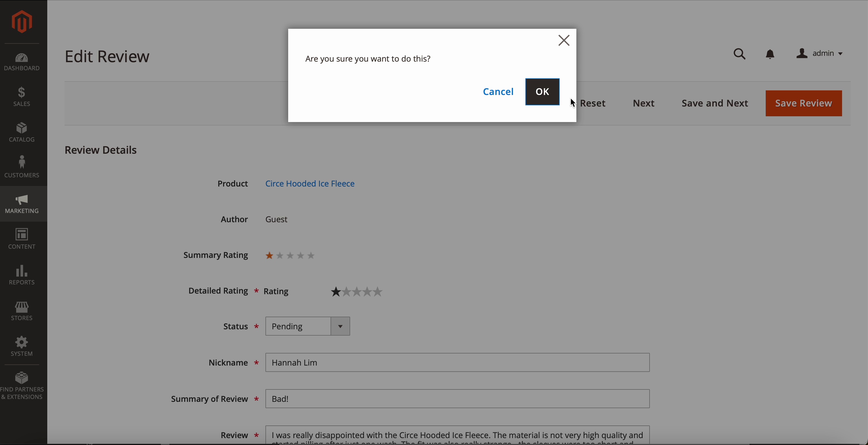This screenshot has width=868, height=445.
Task: Click the Nickname input field
Action: (x=457, y=362)
